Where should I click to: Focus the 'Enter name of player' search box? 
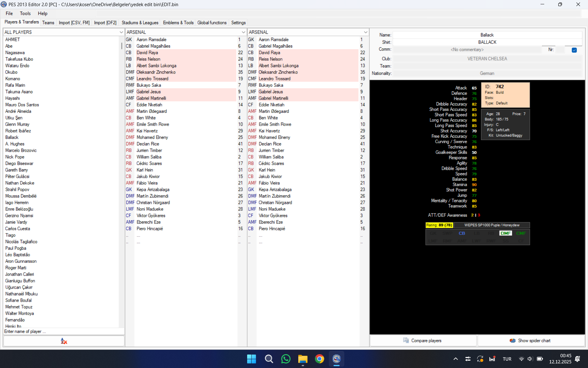[x=64, y=332]
